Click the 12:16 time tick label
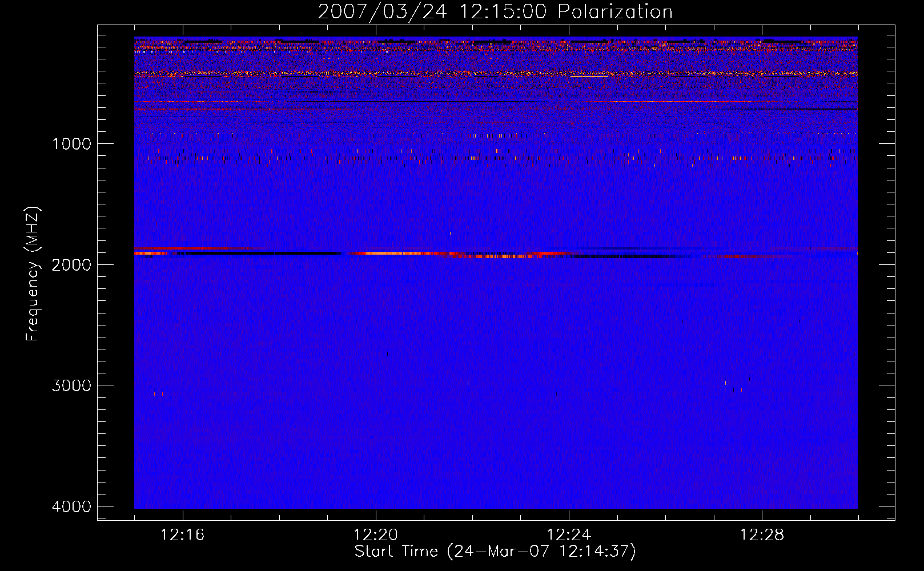This screenshot has width=924, height=571. [183, 535]
